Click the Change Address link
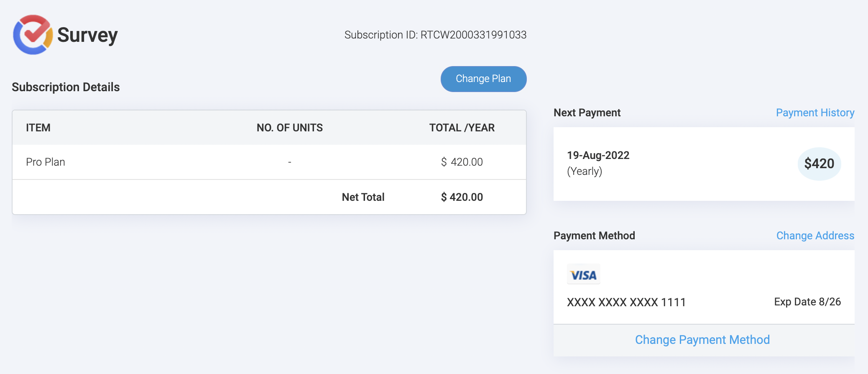This screenshot has height=374, width=868. (815, 236)
